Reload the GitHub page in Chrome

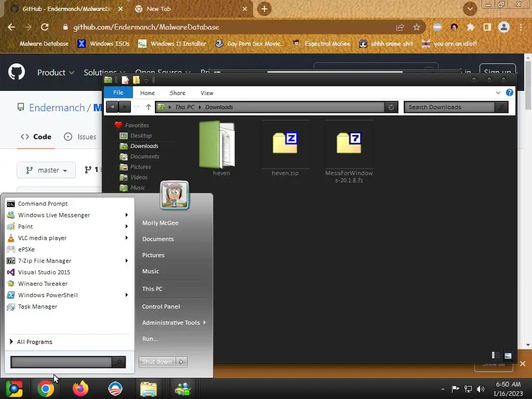[x=45, y=27]
